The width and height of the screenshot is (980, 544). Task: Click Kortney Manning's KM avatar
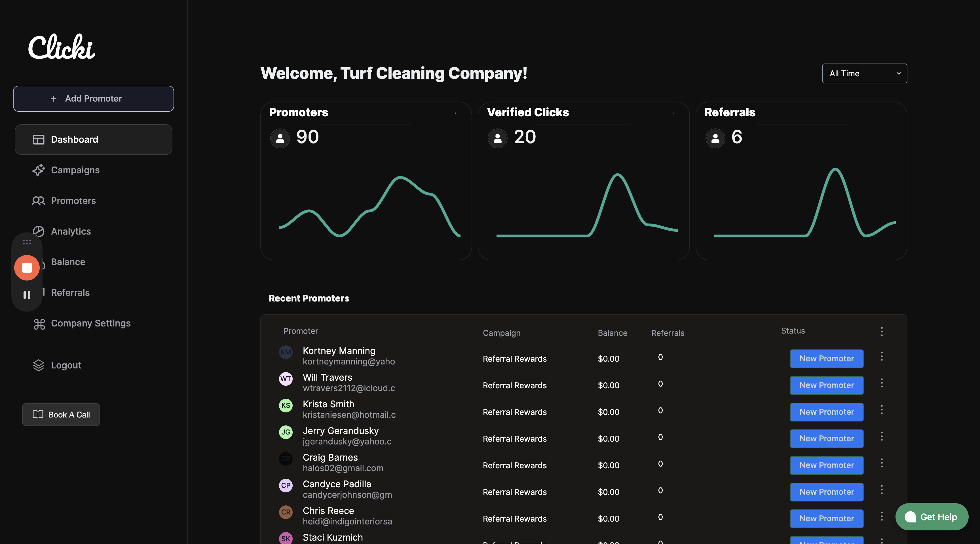(x=286, y=352)
